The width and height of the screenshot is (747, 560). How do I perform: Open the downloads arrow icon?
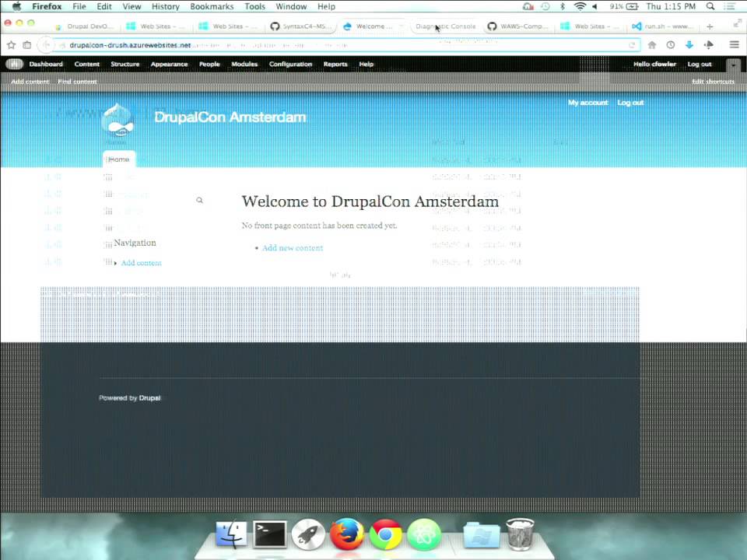(689, 45)
